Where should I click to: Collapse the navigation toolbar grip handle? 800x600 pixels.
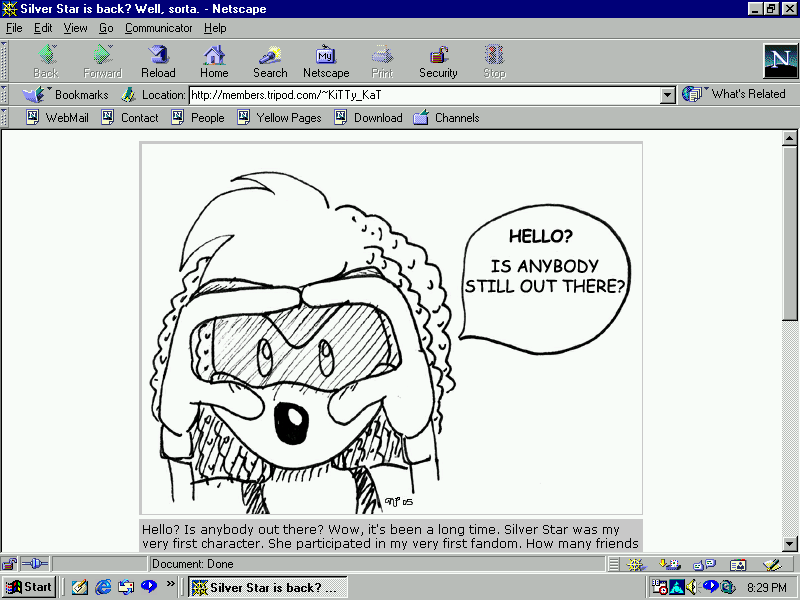(x=4, y=61)
